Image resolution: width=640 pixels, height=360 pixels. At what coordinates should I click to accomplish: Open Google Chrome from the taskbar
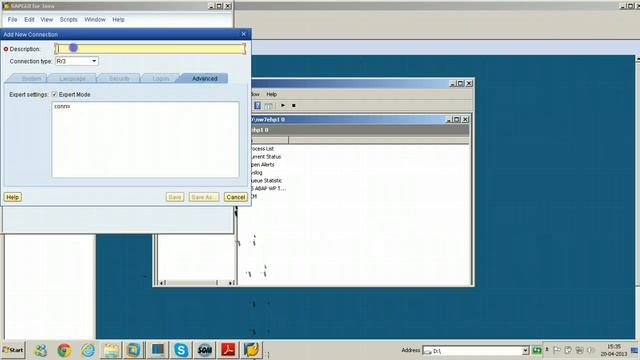[x=64, y=350]
